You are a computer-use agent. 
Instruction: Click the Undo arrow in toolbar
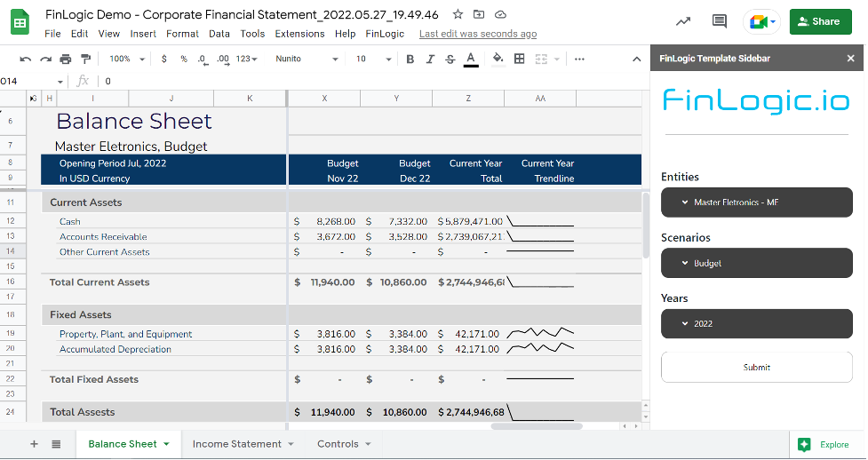coord(26,59)
